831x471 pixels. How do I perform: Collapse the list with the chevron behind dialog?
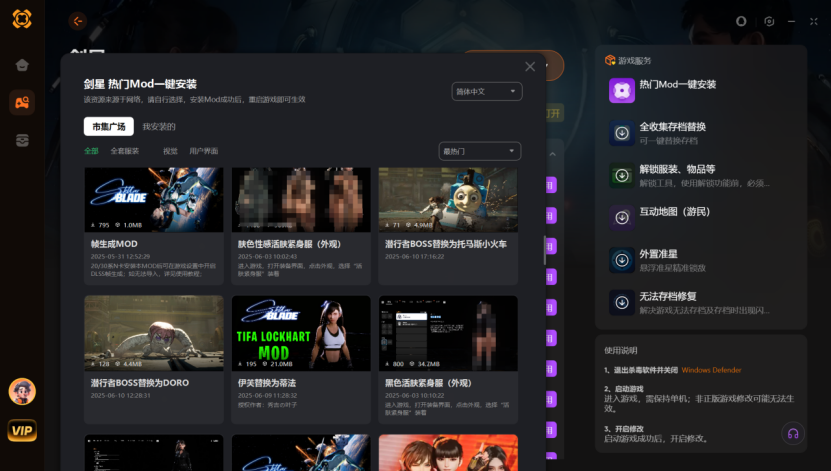[553, 154]
